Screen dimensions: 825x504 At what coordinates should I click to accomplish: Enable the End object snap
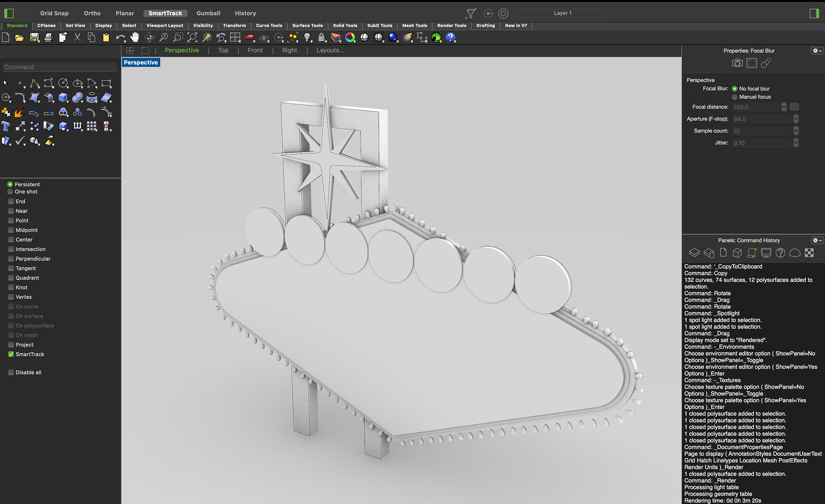[x=11, y=201]
